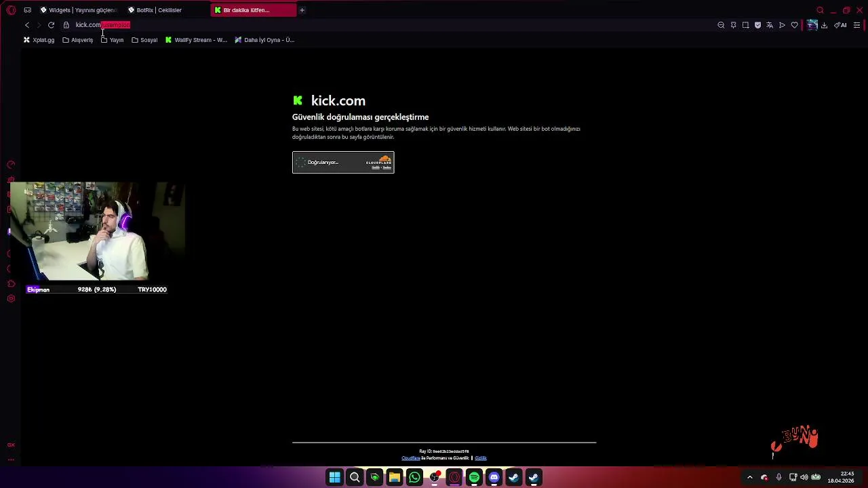
Task: Click the send/flow arrow icon in the address bar
Action: (782, 25)
